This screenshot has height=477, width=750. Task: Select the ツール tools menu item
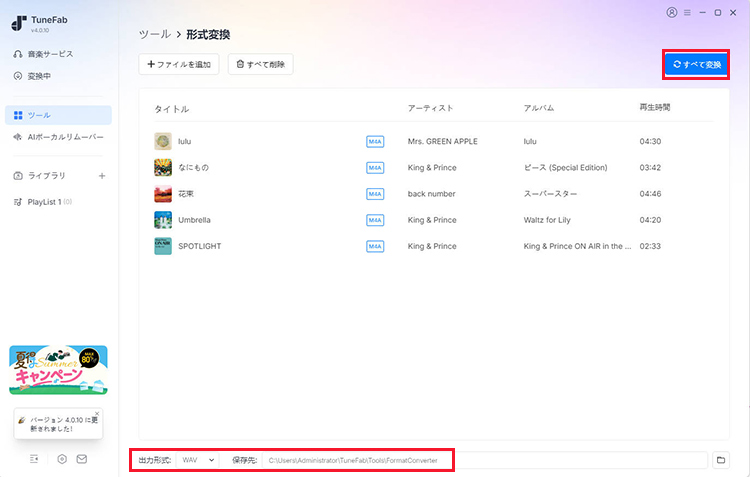click(58, 115)
